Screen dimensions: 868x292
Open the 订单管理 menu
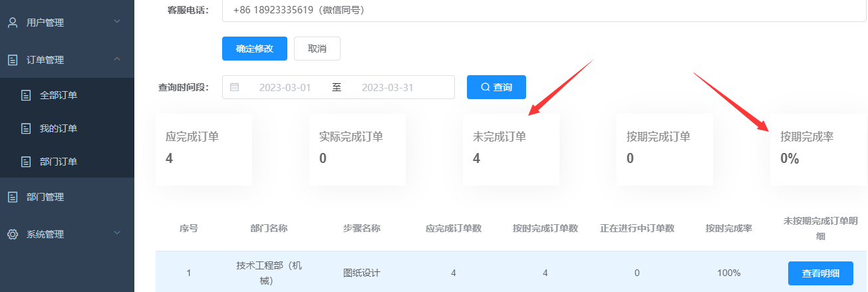[x=67, y=60]
